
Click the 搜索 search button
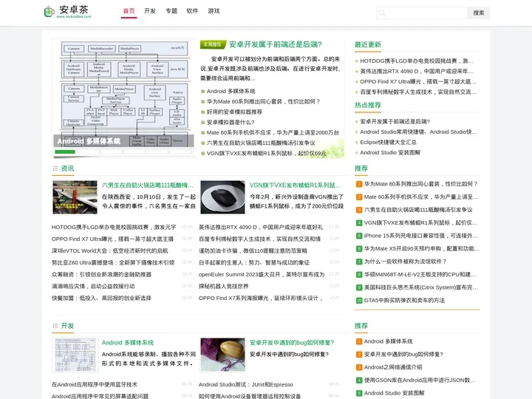click(x=478, y=13)
